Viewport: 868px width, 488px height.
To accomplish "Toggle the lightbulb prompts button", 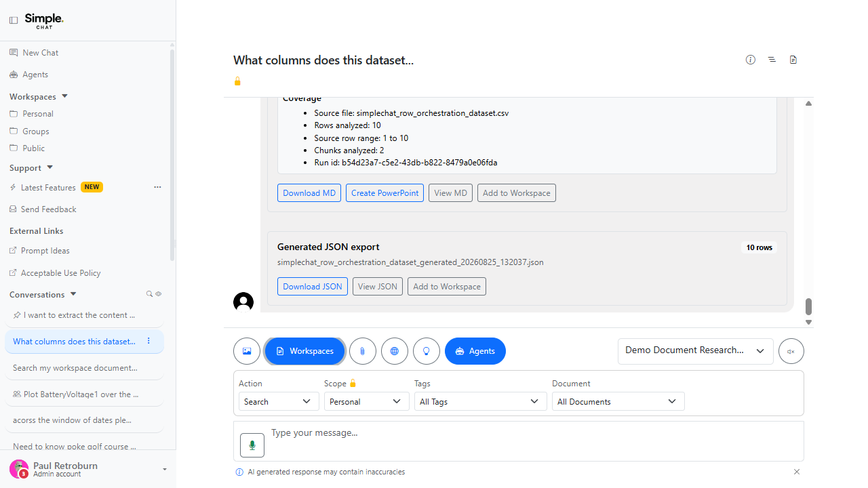I will [427, 351].
